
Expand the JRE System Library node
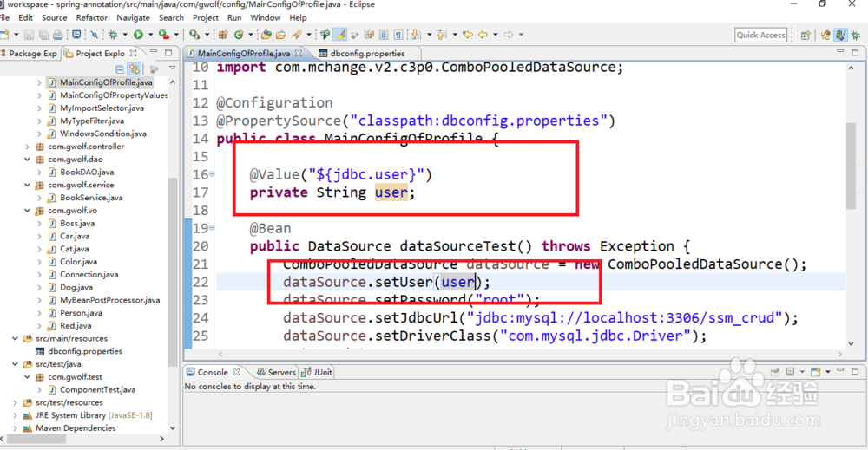coord(15,415)
